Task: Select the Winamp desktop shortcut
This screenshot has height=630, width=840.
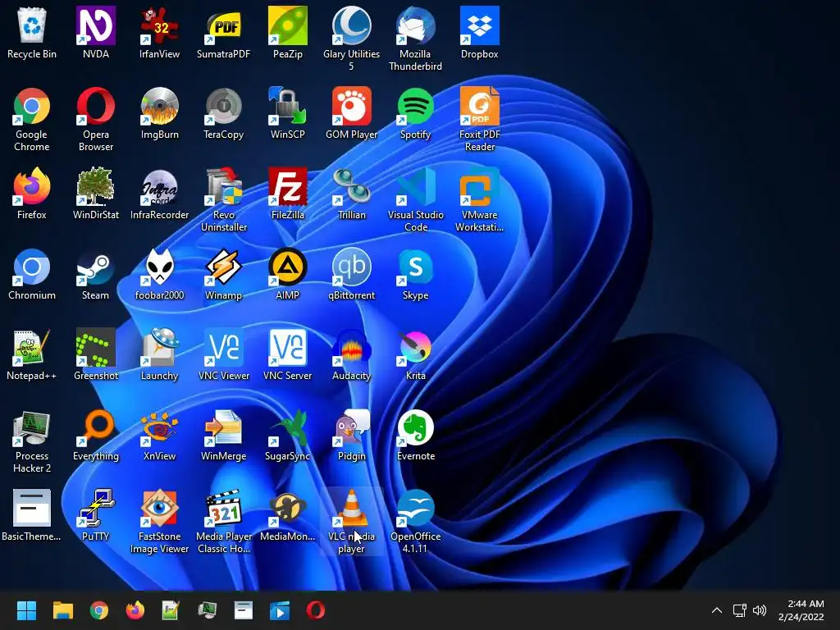Action: point(223,267)
